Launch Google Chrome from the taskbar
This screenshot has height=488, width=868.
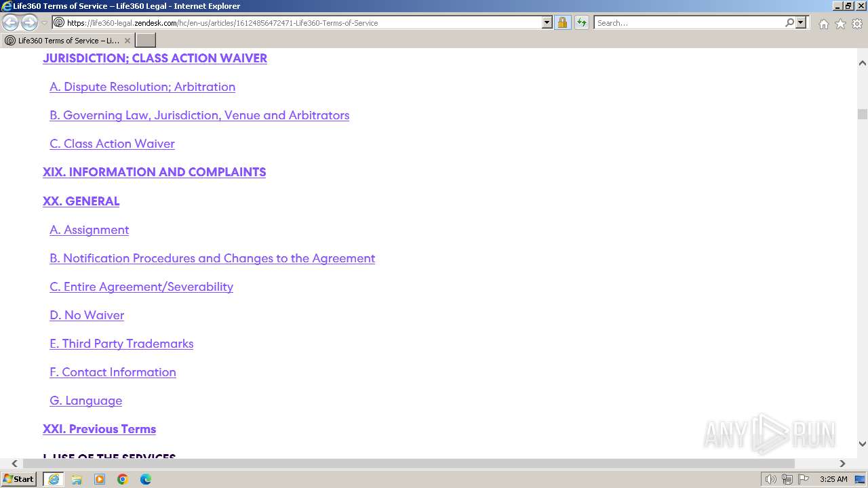point(123,479)
